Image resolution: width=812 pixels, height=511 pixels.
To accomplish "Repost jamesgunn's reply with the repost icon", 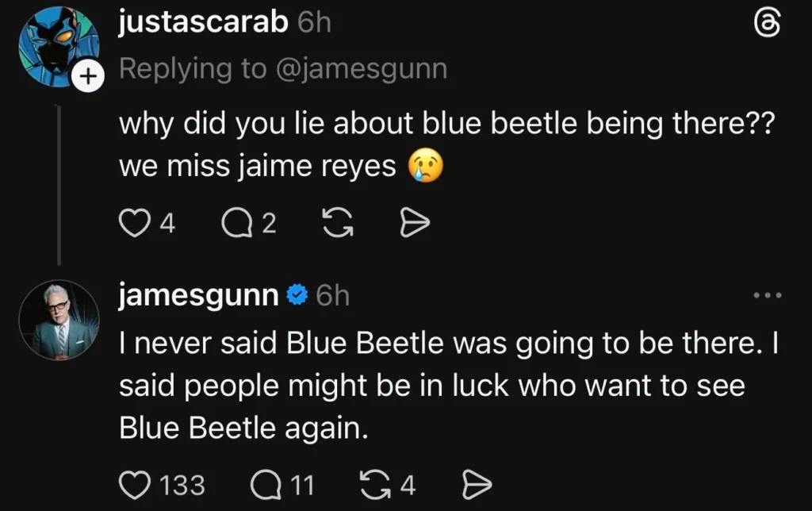I will (x=375, y=485).
